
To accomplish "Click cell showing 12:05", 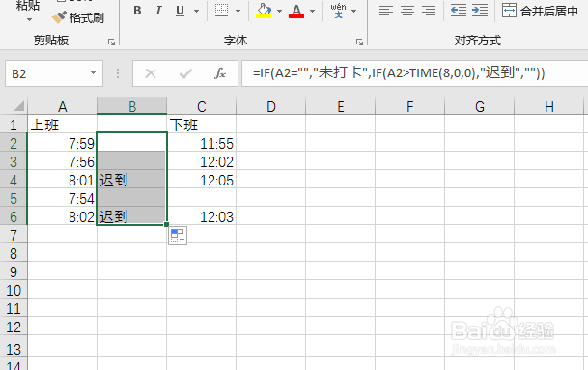I will (202, 180).
